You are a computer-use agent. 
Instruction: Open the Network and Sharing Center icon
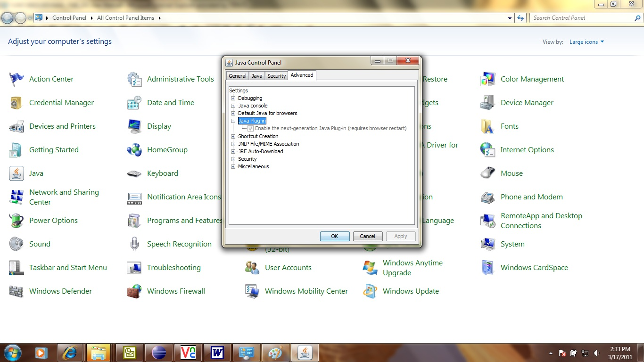pyautogui.click(x=17, y=197)
